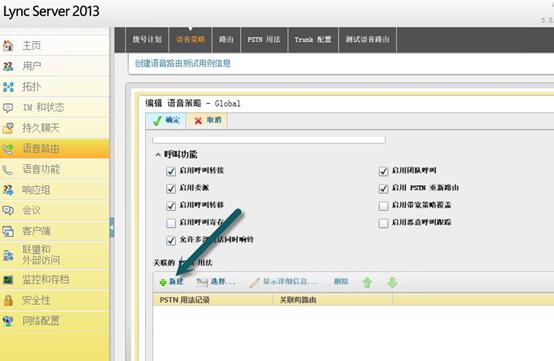Click the monitor icon beside 监控和存档
This screenshot has height=361, width=554.
pos(8,280)
